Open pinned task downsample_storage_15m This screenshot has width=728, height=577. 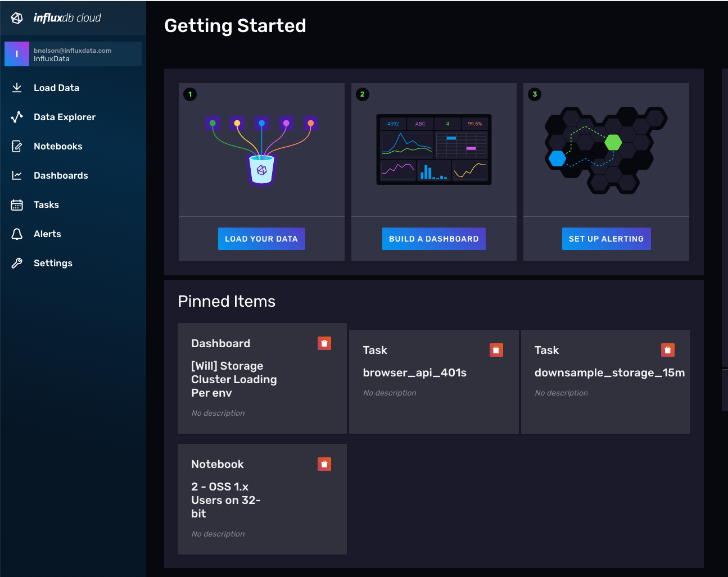609,372
